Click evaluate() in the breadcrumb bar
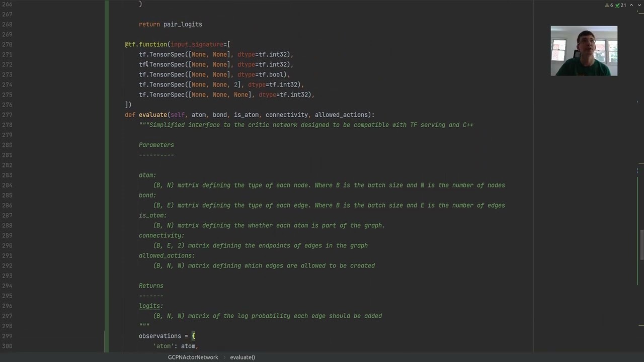The height and width of the screenshot is (362, 644). click(x=243, y=357)
